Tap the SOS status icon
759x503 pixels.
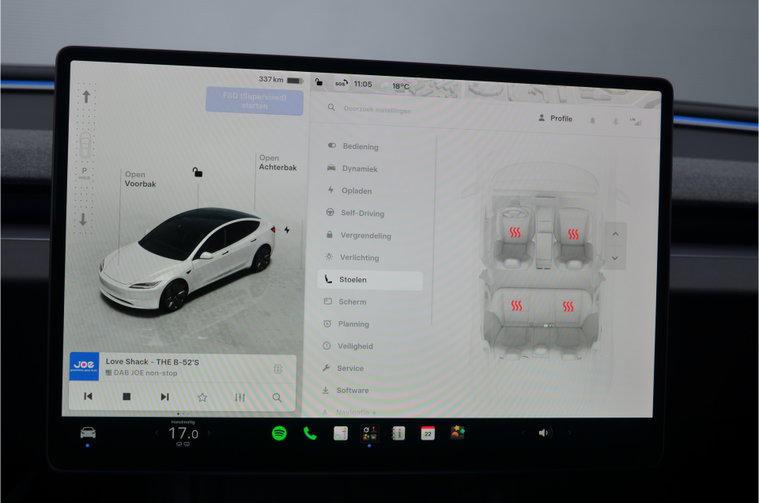pos(341,83)
